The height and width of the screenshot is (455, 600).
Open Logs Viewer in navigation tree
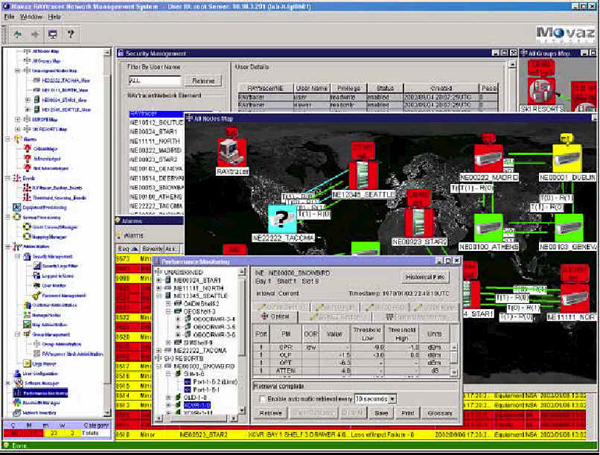[x=44, y=364]
